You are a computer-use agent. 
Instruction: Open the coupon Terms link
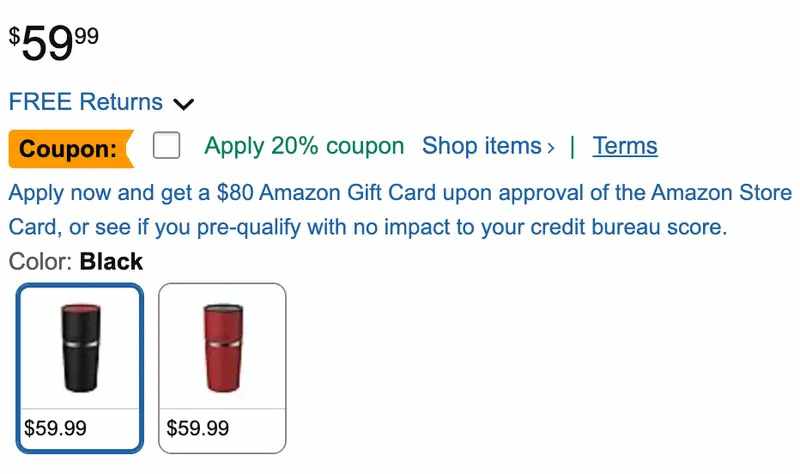click(x=625, y=146)
